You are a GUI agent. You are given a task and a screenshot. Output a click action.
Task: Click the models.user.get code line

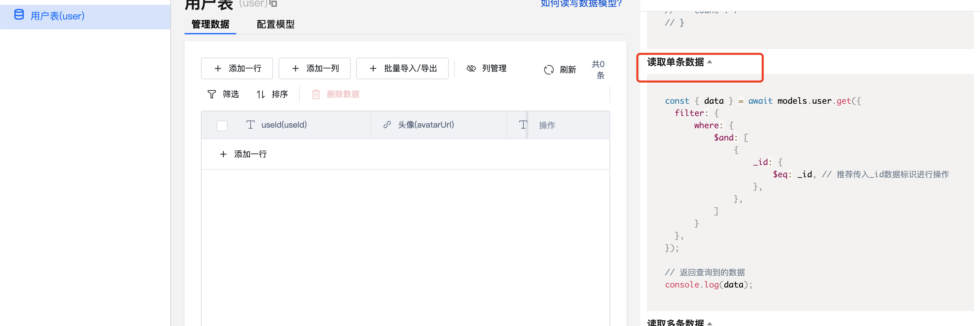pos(763,101)
